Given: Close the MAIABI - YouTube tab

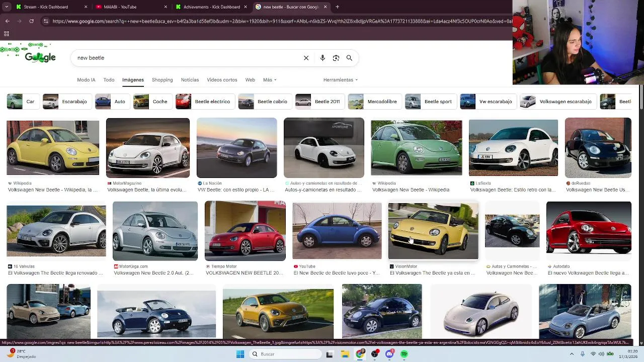Looking at the screenshot, I should click(x=166, y=7).
